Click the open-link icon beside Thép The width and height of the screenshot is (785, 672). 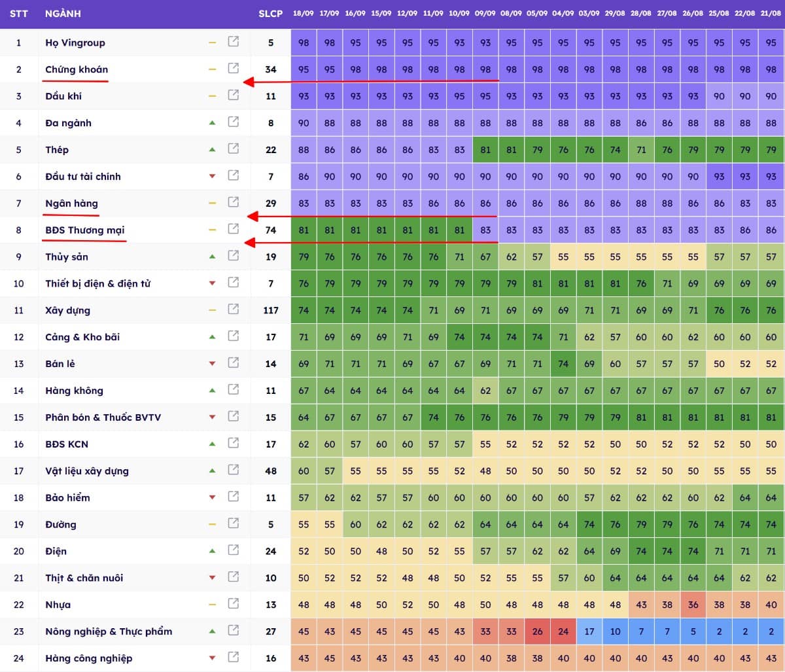pyautogui.click(x=233, y=149)
